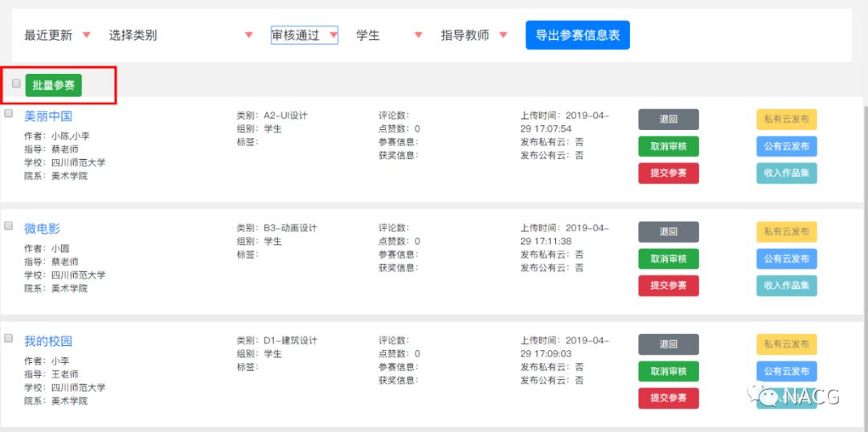Click the 作者: 小陈,小李 text
This screenshot has width=868, height=432.
[x=57, y=136]
